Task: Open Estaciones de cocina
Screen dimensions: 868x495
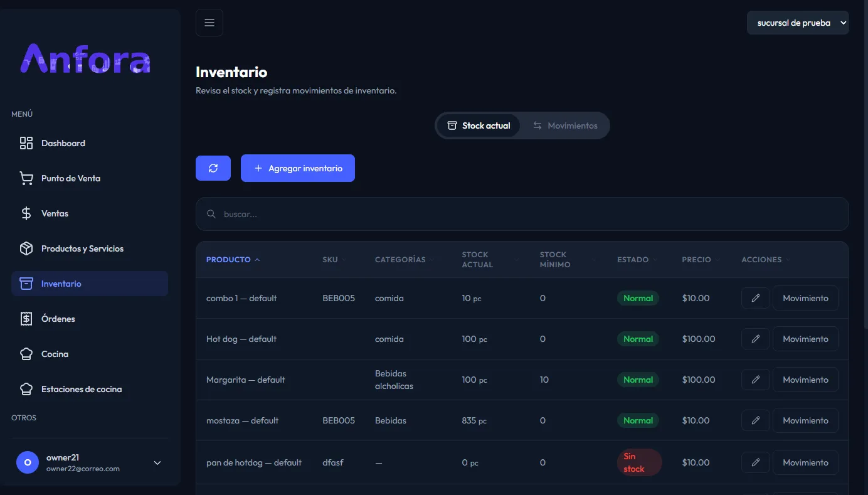Action: 90,389
